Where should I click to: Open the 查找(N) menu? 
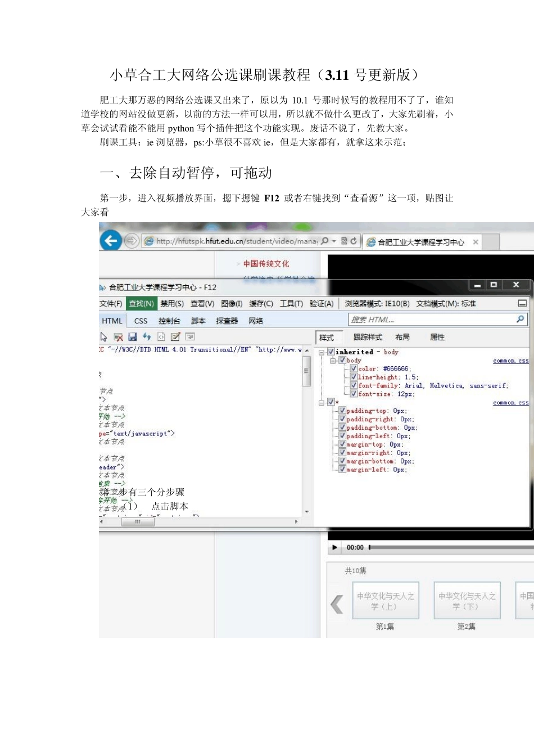pyautogui.click(x=141, y=303)
